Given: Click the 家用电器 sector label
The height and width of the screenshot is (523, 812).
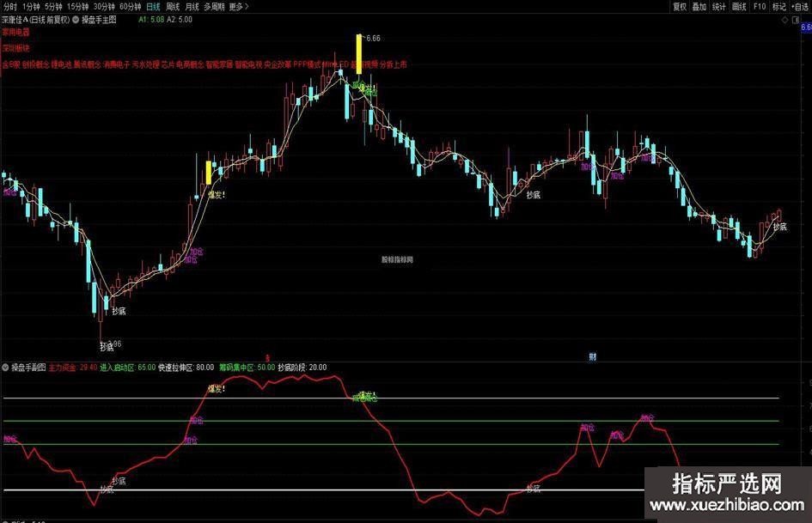Looking at the screenshot, I should (16, 32).
